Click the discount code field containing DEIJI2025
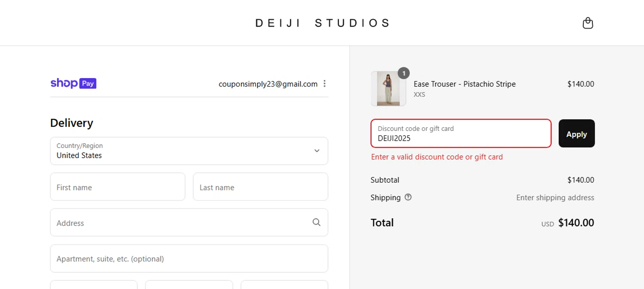This screenshot has height=289, width=644. [461, 133]
